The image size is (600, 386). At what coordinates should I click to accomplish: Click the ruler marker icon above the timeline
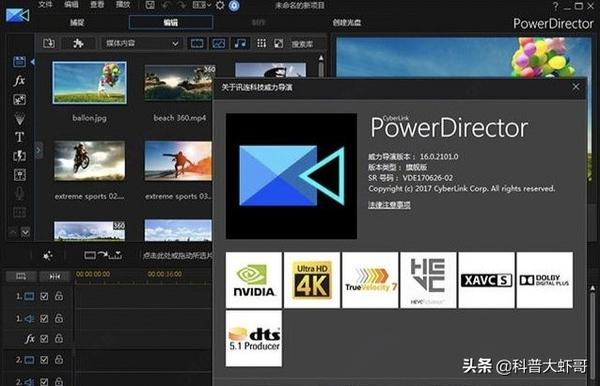[x=115, y=256]
